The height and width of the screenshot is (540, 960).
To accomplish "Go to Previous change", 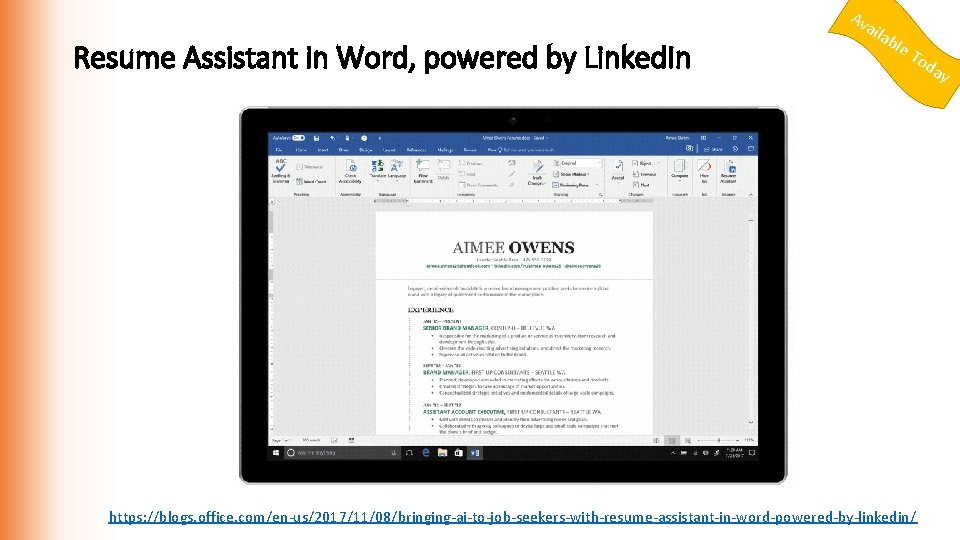I will pos(644,174).
